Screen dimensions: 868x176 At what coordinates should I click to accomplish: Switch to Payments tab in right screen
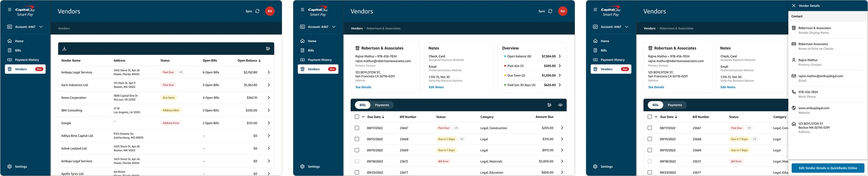675,105
